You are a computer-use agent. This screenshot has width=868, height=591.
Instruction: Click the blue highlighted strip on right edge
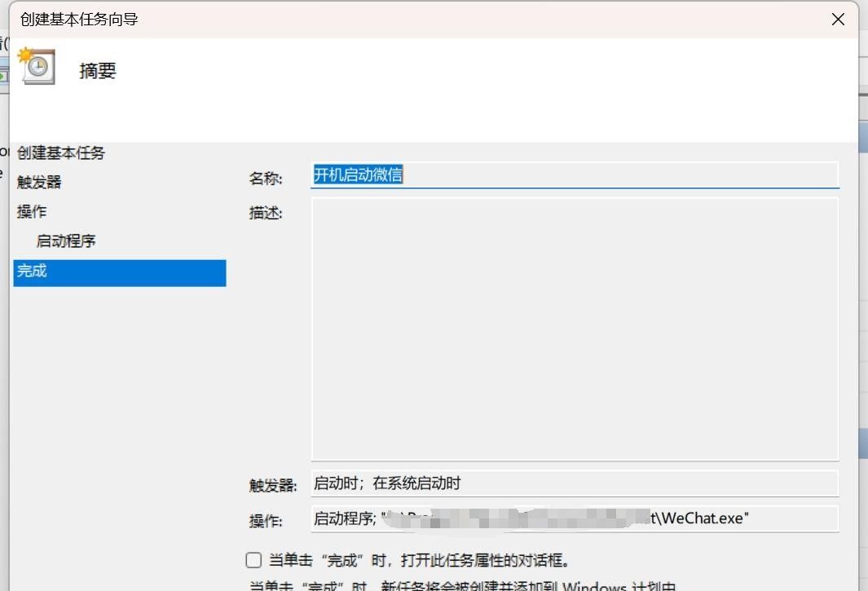click(863, 137)
